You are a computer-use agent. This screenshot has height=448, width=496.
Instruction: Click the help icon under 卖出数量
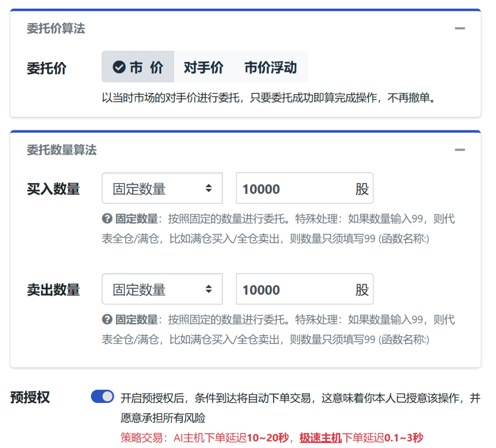(x=107, y=319)
